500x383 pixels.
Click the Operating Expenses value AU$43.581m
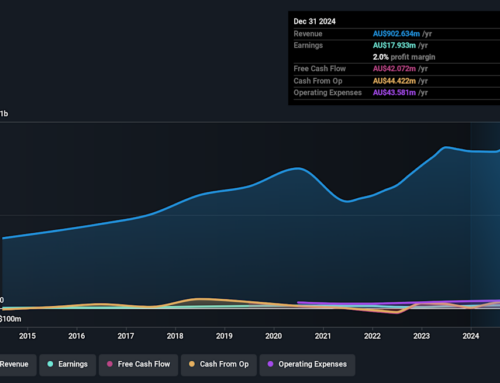[x=394, y=93]
